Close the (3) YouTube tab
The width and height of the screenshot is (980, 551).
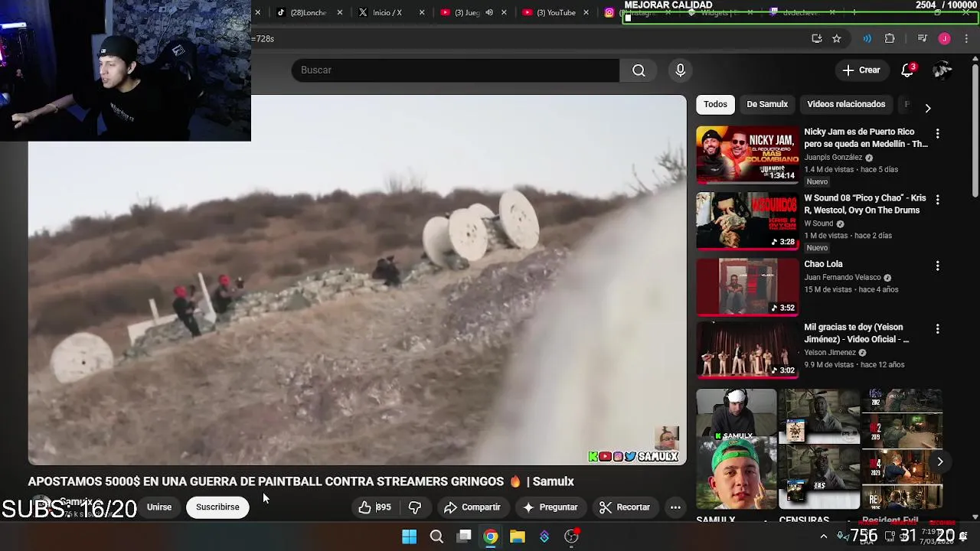pos(586,12)
